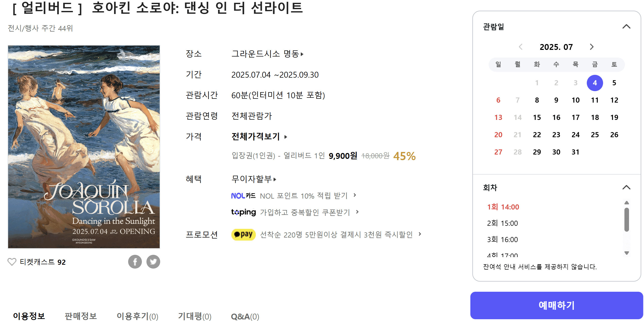Go to previous month in calendar
Screen dimensions: 644x321
coord(520,47)
